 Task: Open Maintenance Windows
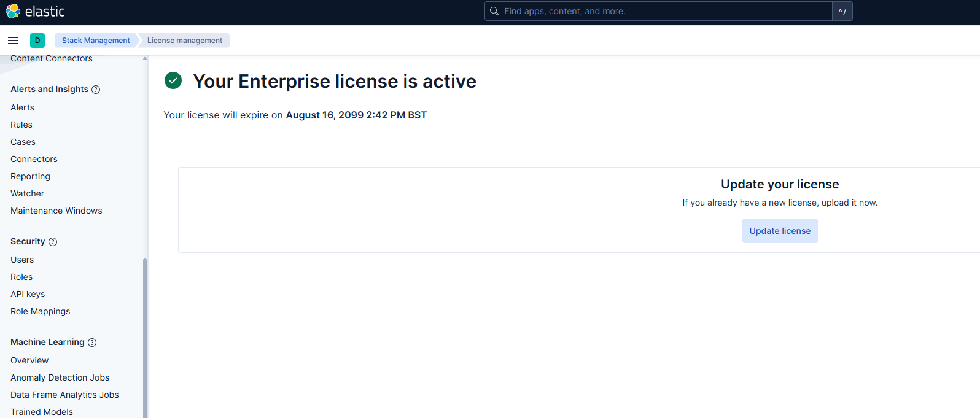pyautogui.click(x=56, y=211)
